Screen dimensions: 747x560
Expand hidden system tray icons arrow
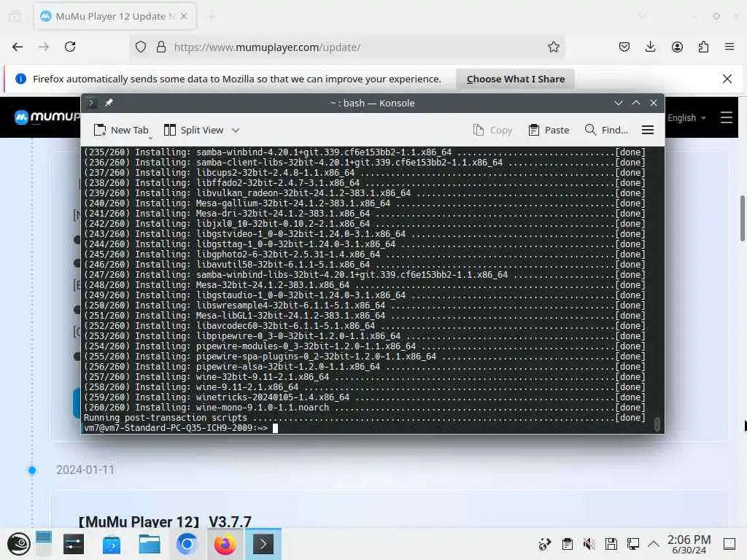coord(654,544)
